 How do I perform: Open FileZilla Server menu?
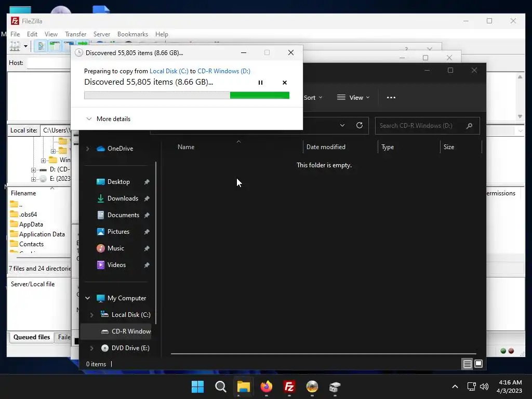coord(102,34)
